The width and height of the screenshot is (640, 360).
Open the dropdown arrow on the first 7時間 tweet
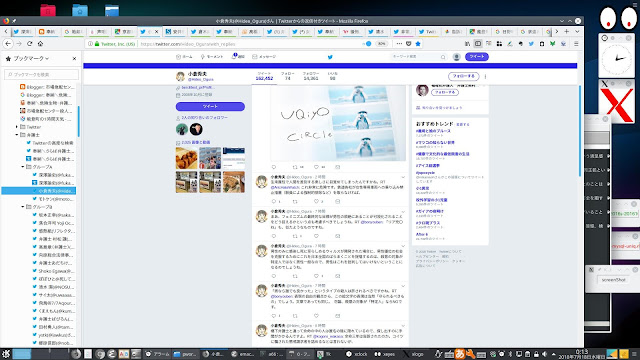403,212
